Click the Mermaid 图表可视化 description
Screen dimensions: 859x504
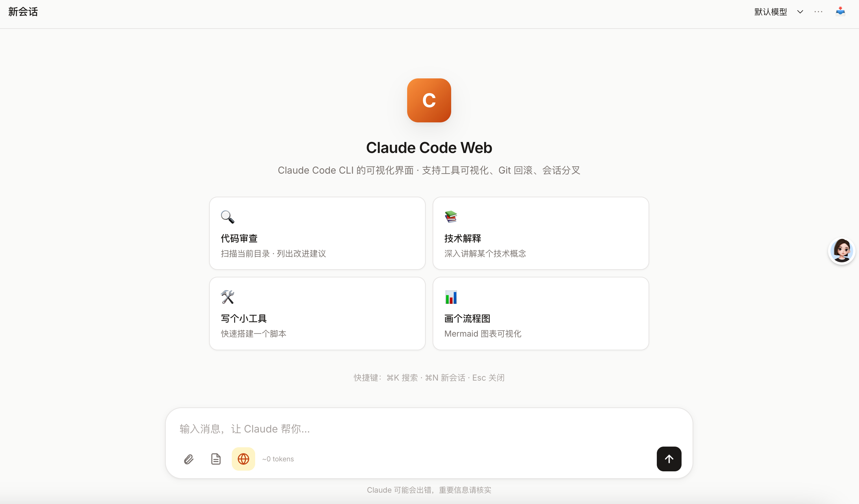pyautogui.click(x=482, y=334)
